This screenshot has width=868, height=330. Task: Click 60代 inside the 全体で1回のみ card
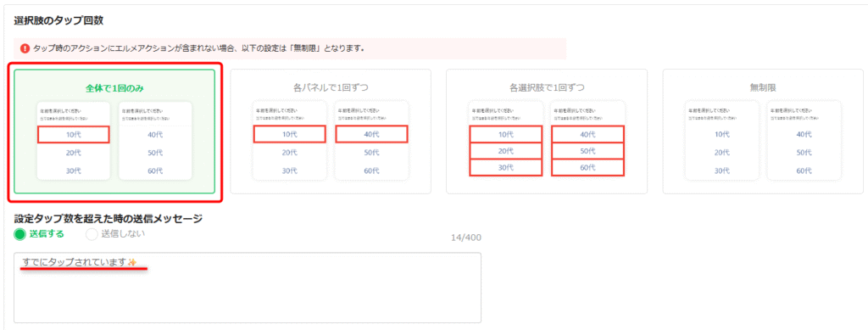[x=155, y=171]
